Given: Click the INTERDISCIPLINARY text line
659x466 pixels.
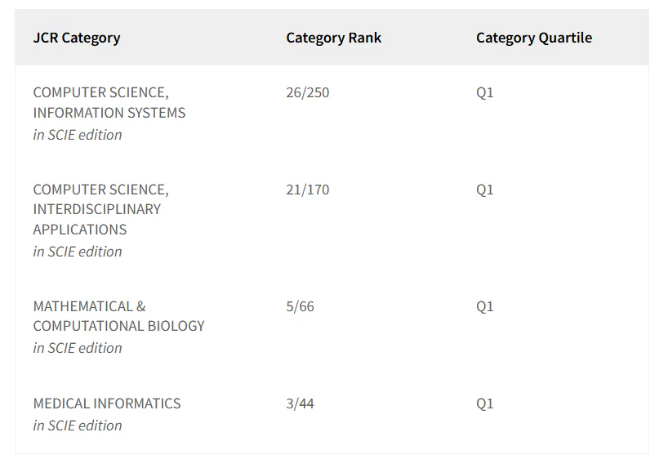Looking at the screenshot, I should point(97,209).
